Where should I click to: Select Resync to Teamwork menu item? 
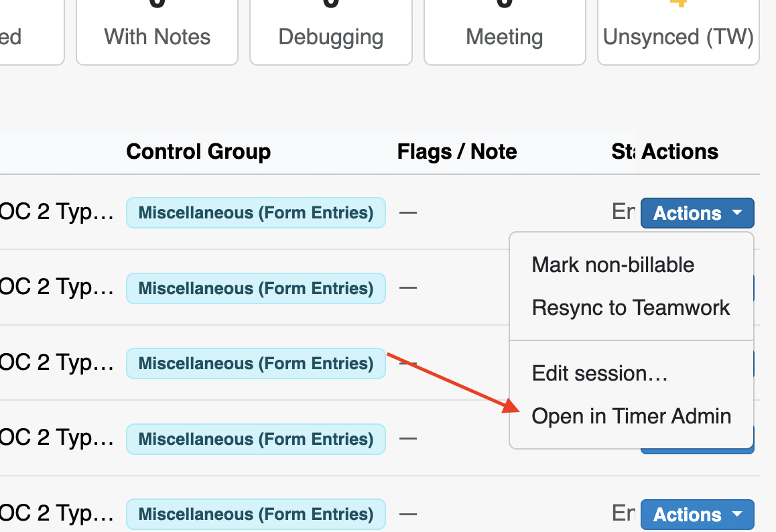pyautogui.click(x=631, y=308)
